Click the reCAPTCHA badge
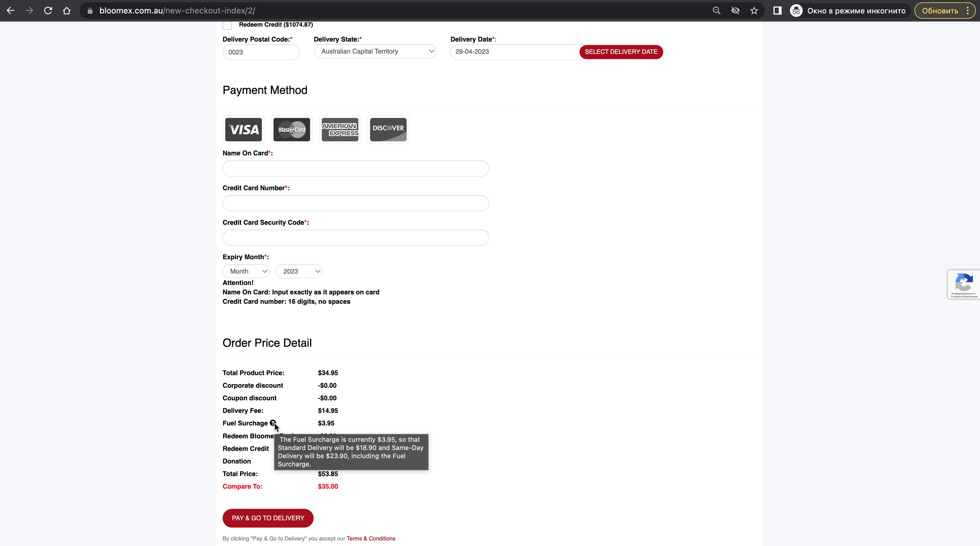This screenshot has height=546, width=980. tap(964, 284)
